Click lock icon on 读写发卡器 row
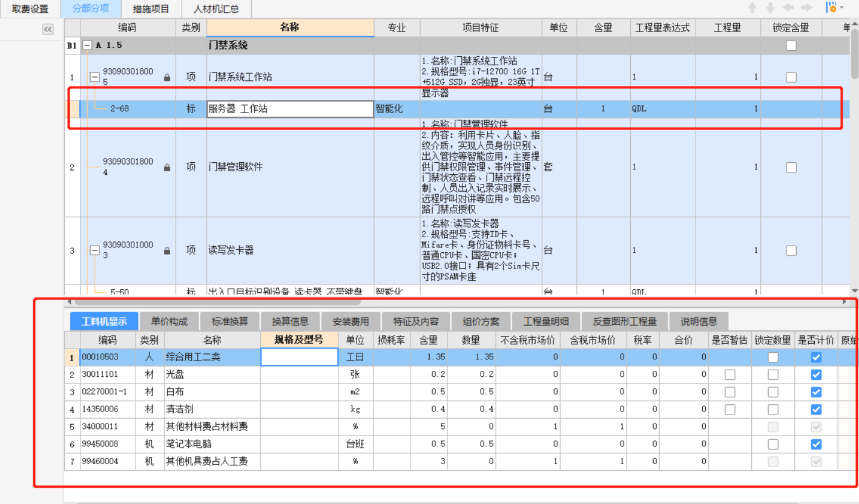Image resolution: width=859 pixels, height=504 pixels. 167,250
